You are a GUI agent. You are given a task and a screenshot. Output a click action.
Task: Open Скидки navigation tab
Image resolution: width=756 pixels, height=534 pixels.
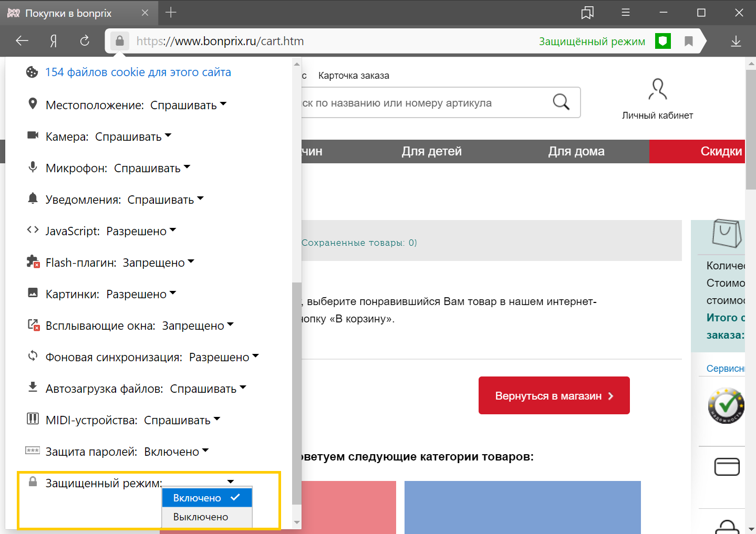click(697, 151)
